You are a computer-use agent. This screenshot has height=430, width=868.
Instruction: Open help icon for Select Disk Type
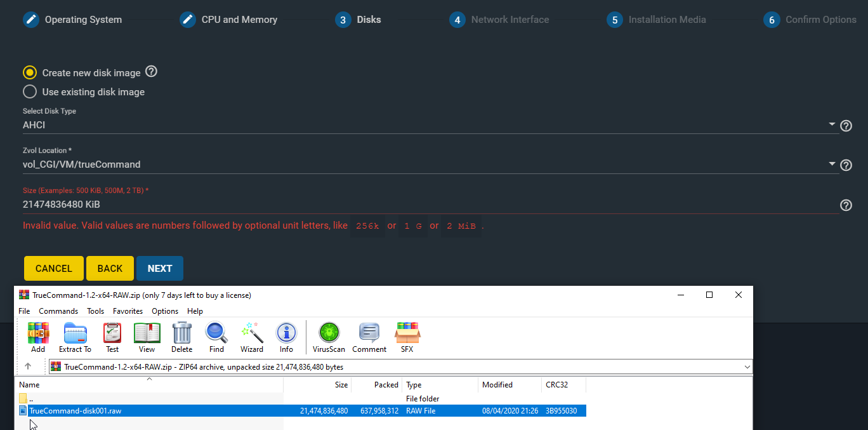846,126
